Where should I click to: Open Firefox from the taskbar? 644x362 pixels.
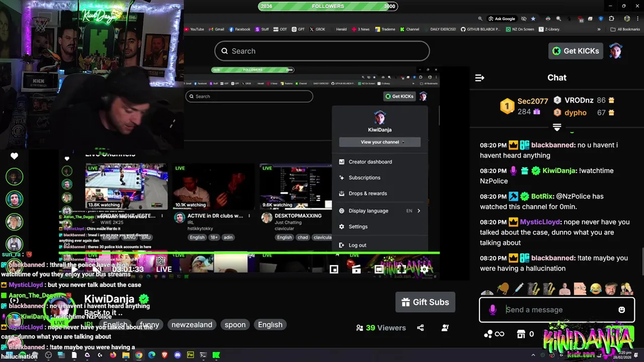click(113, 355)
